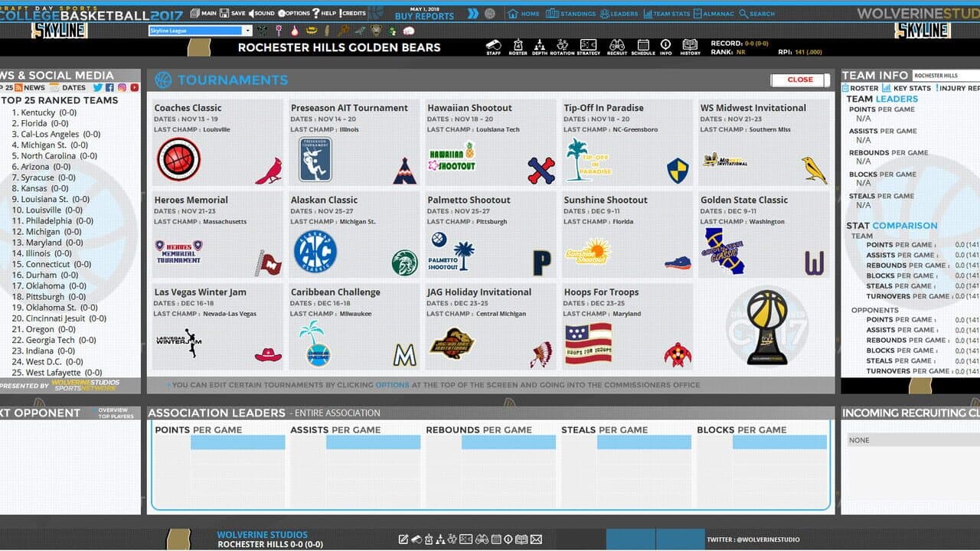Viewport: 980px width, 551px height.
Task: Open the Skyline League dropdown
Action: (200, 31)
